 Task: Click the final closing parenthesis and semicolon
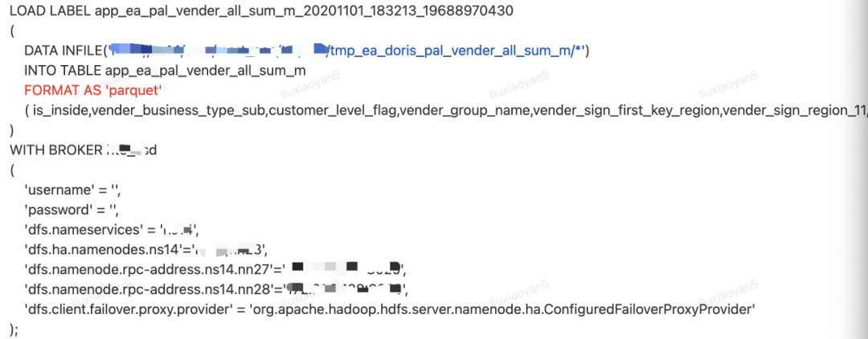[x=13, y=328]
